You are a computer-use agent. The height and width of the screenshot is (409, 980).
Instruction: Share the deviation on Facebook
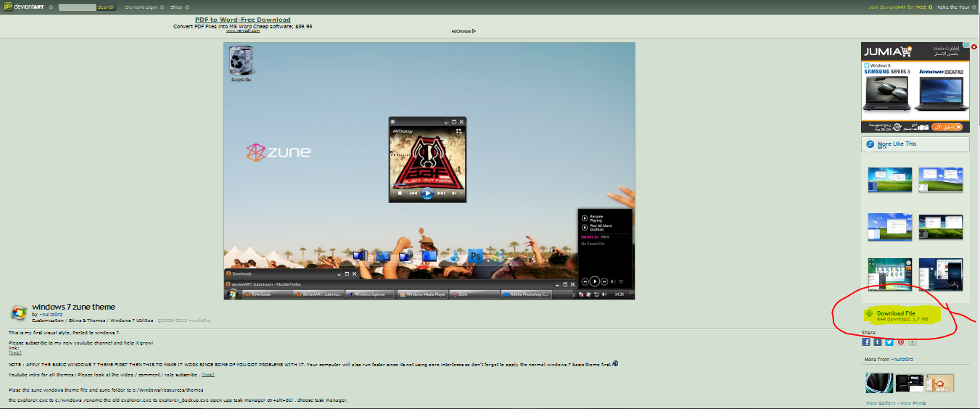coord(866,342)
